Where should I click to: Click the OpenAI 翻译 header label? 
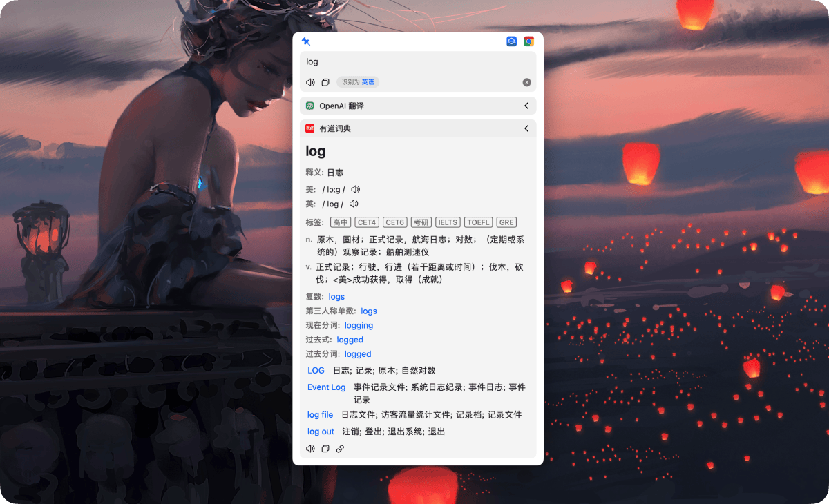point(341,106)
